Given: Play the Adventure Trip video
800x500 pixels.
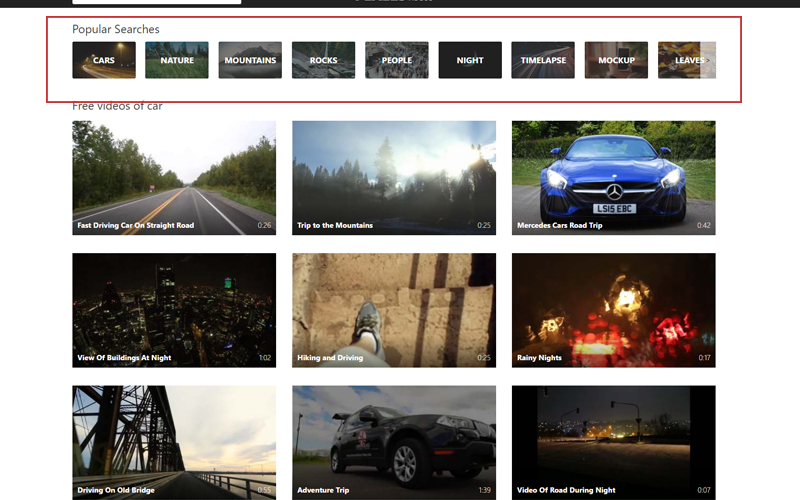Looking at the screenshot, I should click(x=393, y=441).
